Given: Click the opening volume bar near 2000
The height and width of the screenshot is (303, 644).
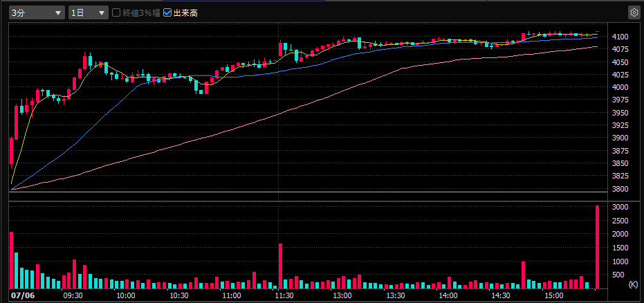Looking at the screenshot, I should [12, 260].
